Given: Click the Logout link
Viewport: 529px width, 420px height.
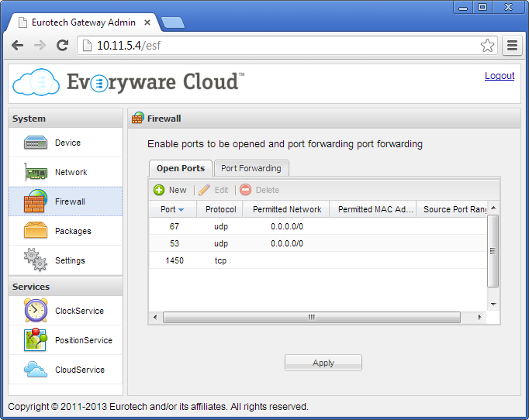Looking at the screenshot, I should (x=500, y=75).
